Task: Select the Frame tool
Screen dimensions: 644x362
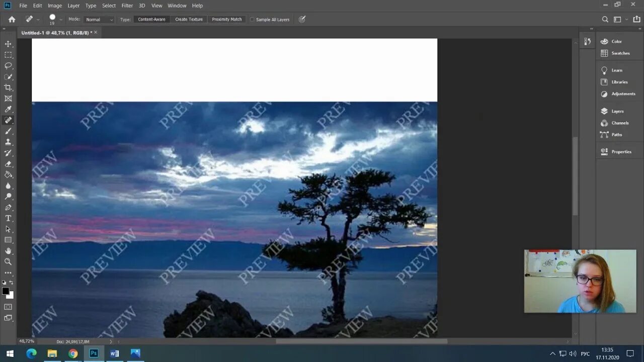Action: [8, 99]
